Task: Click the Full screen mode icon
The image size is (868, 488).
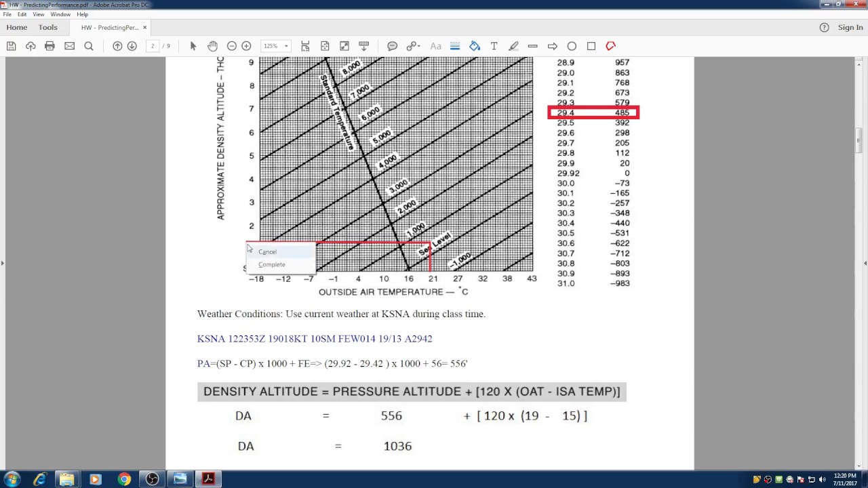Action: (344, 46)
